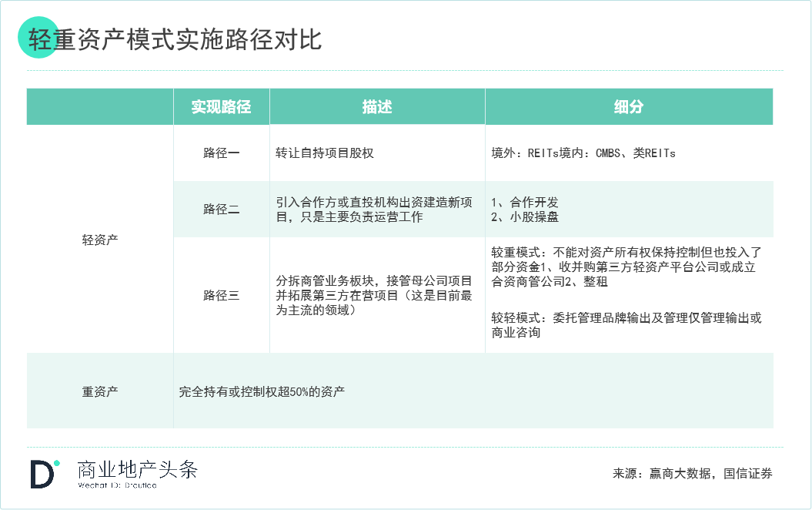Expand the 重资产 section row
Viewport: 812px width, 510px height.
pyautogui.click(x=100, y=391)
